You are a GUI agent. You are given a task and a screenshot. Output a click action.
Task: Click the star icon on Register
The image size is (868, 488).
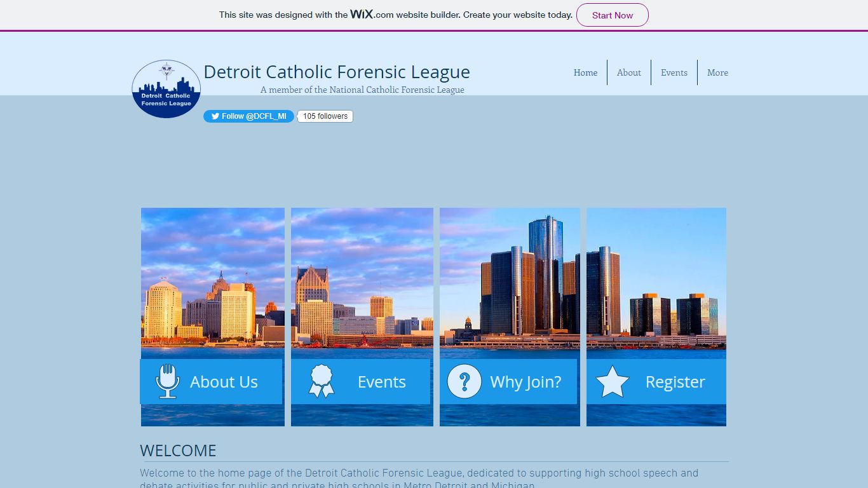point(612,382)
